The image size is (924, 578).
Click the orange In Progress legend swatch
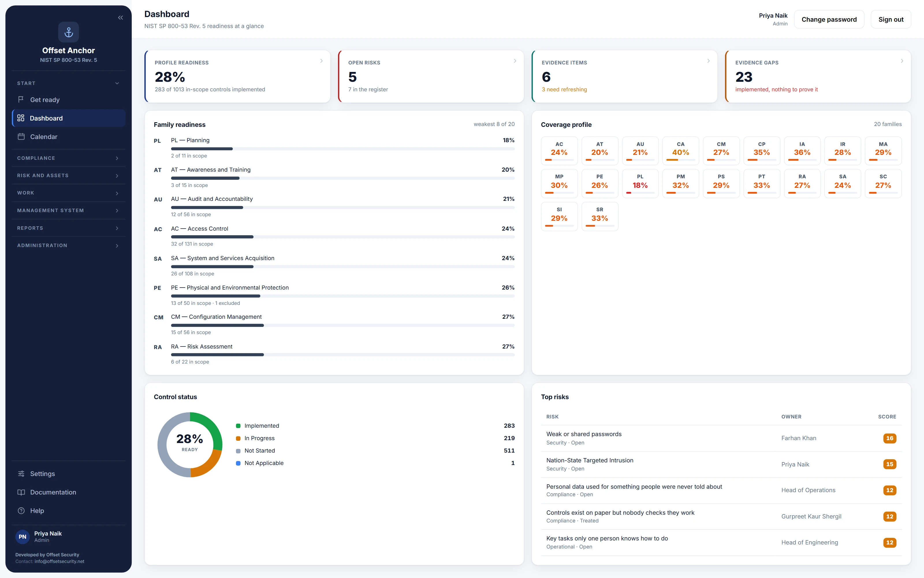[x=238, y=438]
